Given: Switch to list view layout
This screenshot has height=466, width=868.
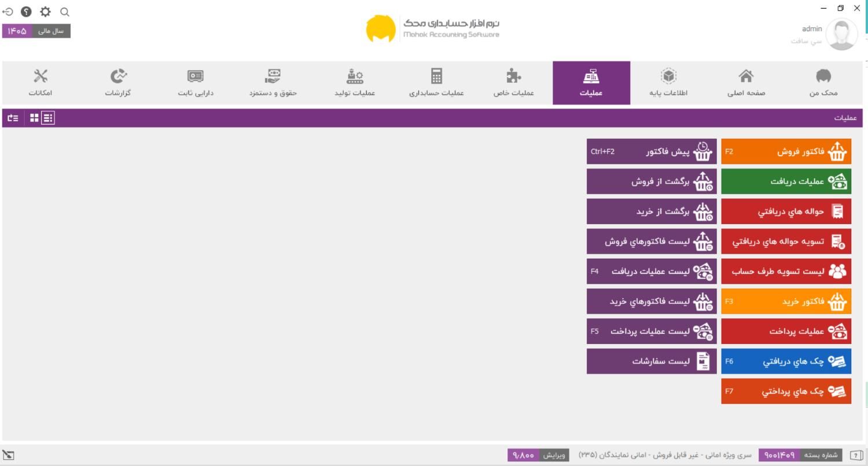Looking at the screenshot, I should coord(48,118).
